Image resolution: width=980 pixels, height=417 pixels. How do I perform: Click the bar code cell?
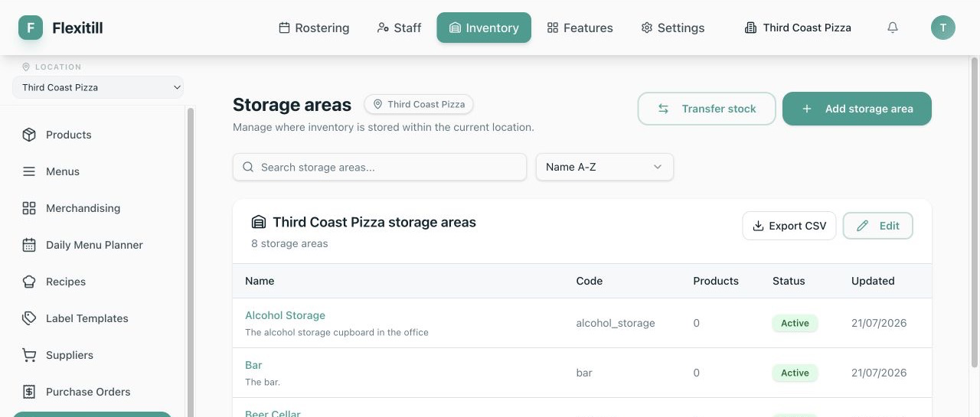(x=584, y=373)
